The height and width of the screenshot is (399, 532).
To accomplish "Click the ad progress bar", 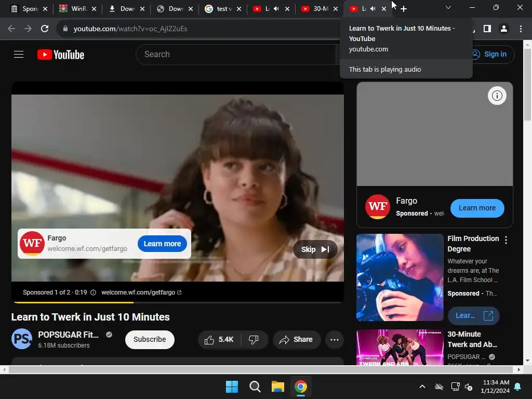I will tap(178, 302).
